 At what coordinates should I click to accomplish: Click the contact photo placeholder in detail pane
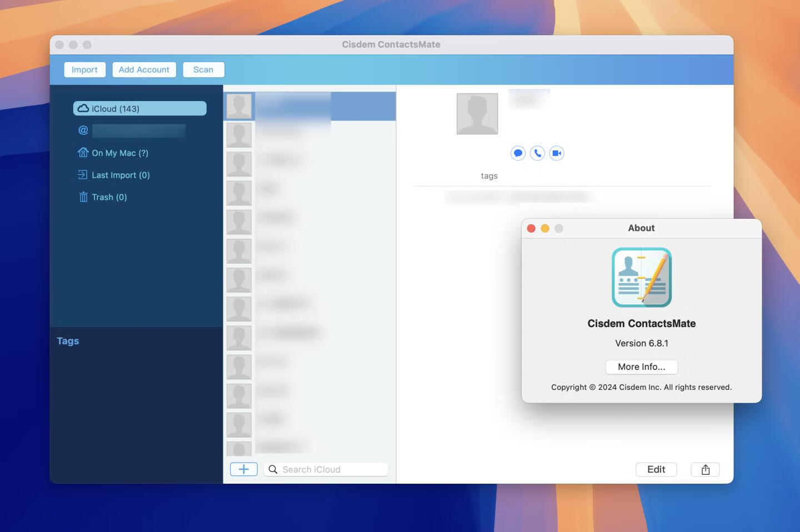(x=477, y=114)
